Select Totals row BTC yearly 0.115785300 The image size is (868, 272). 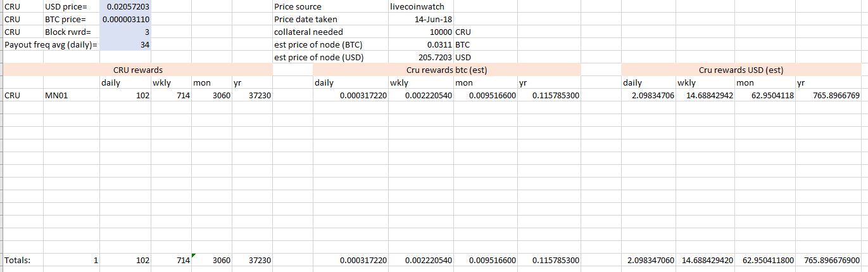(548, 260)
